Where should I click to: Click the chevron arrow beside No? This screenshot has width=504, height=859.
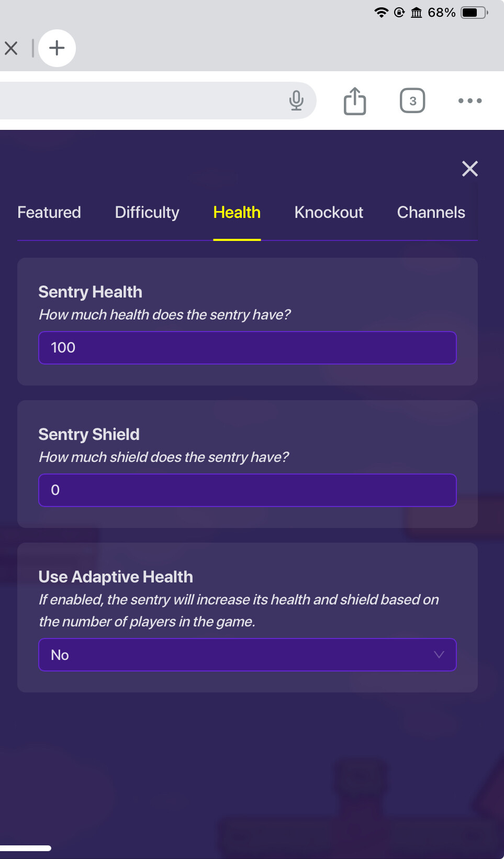point(439,655)
